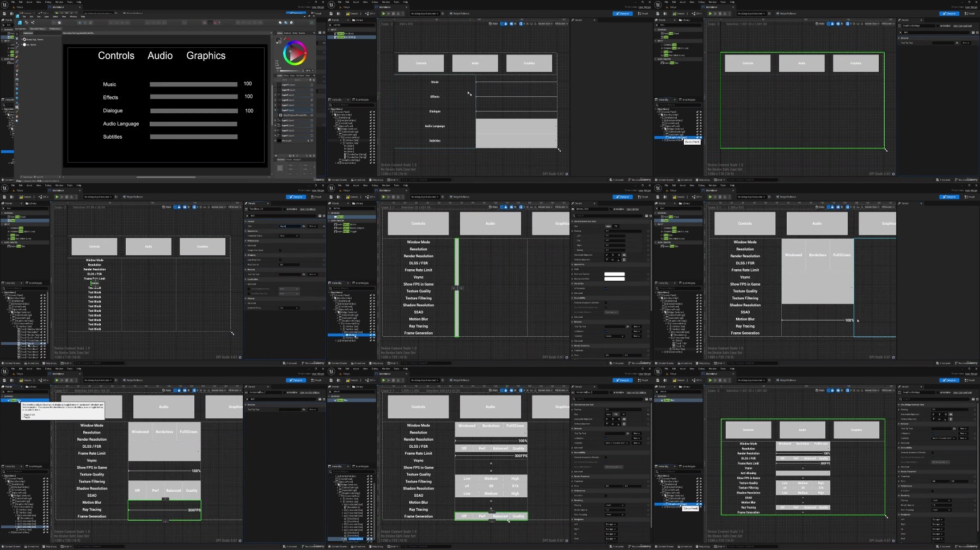Toggle Vsync checkbox where Frame Generation row is highlighted

tap(491, 464)
